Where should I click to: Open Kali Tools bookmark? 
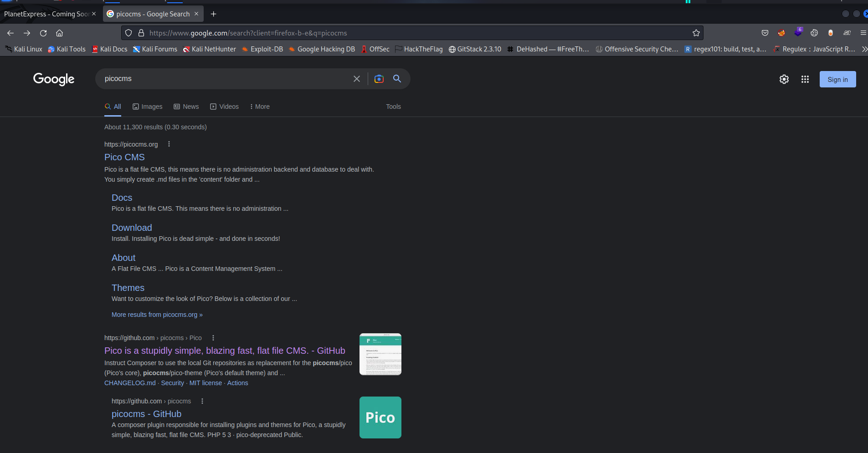point(67,49)
